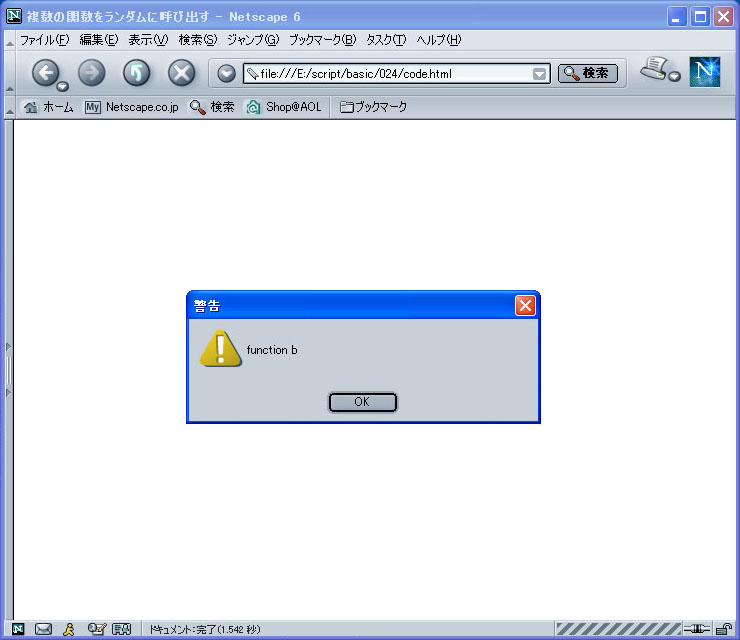
Task: Collapse the menu bar grippy
Action: 9,41
